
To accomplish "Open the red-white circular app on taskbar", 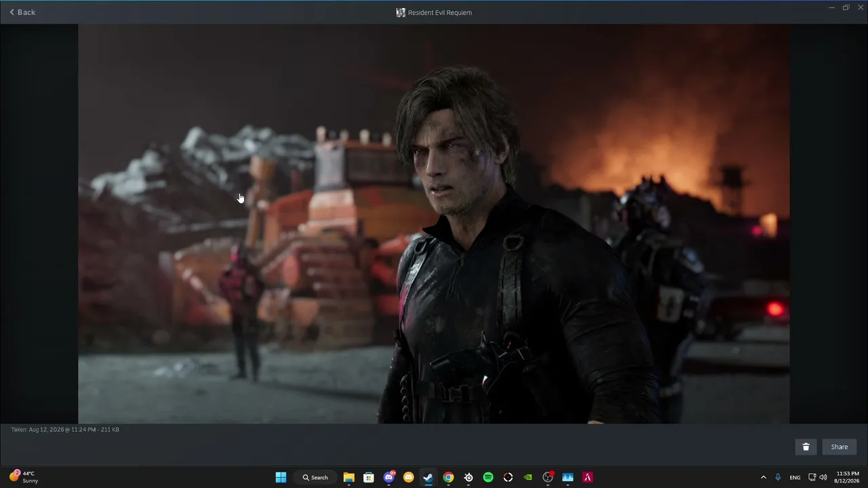I will [x=508, y=477].
